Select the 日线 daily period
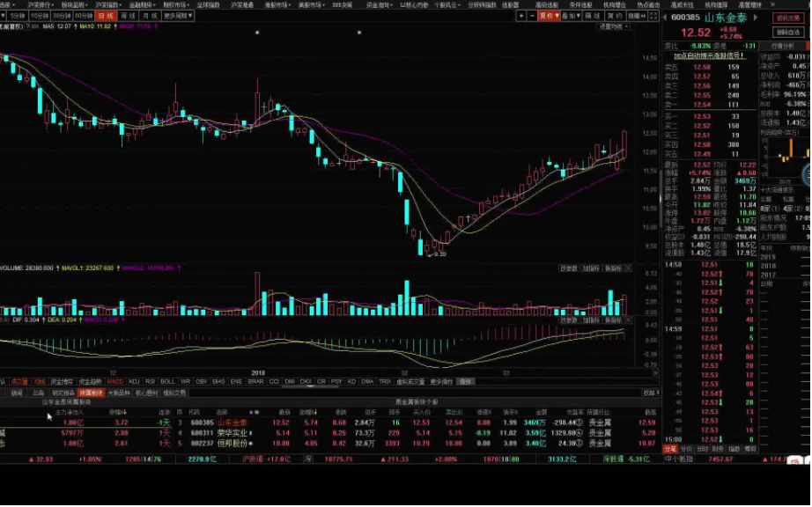The image size is (812, 507). click(x=107, y=16)
